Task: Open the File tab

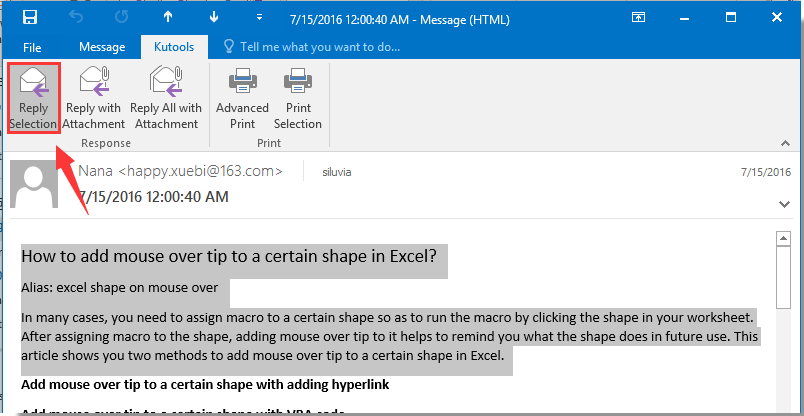Action: click(x=32, y=47)
